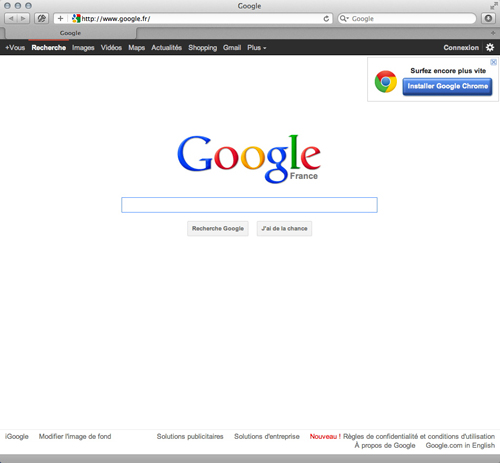Click the toolbar icon beside the navigation arrows
The image size is (500, 463).
click(42, 18)
